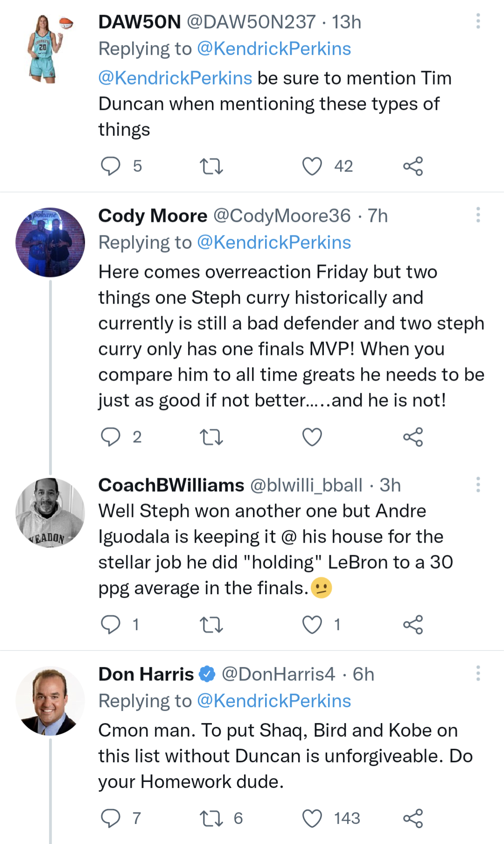The width and height of the screenshot is (504, 844).
Task: Share Cody Moore's tweet
Action: click(413, 437)
